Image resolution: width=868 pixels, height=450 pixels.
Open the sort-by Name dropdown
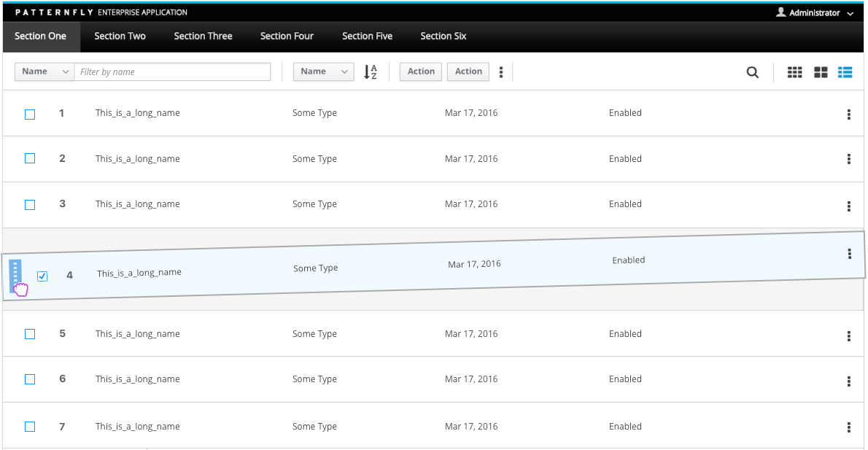point(323,71)
